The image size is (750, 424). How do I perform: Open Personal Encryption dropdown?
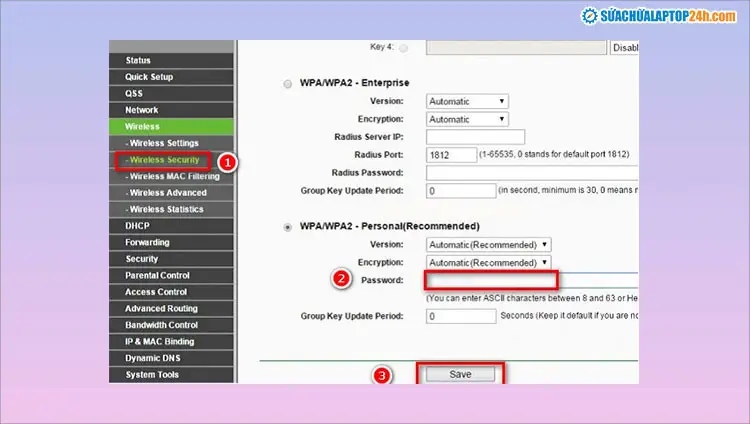[x=488, y=263]
